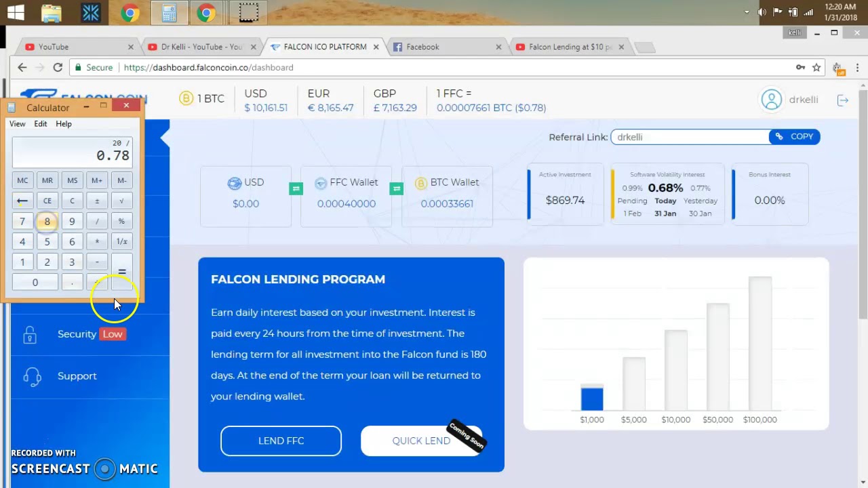Click the CE button in Calculator
This screenshot has width=868, height=488.
(47, 201)
